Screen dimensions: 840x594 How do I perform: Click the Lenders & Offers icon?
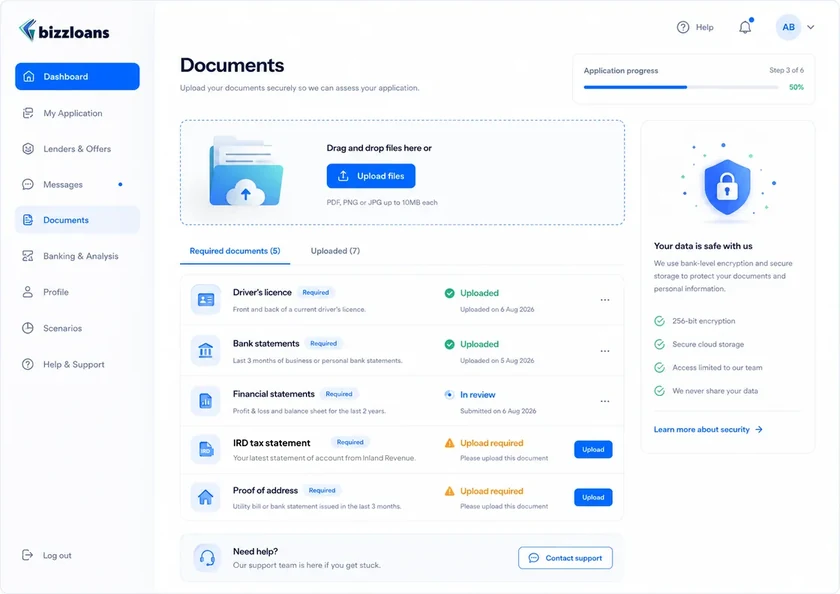point(28,149)
